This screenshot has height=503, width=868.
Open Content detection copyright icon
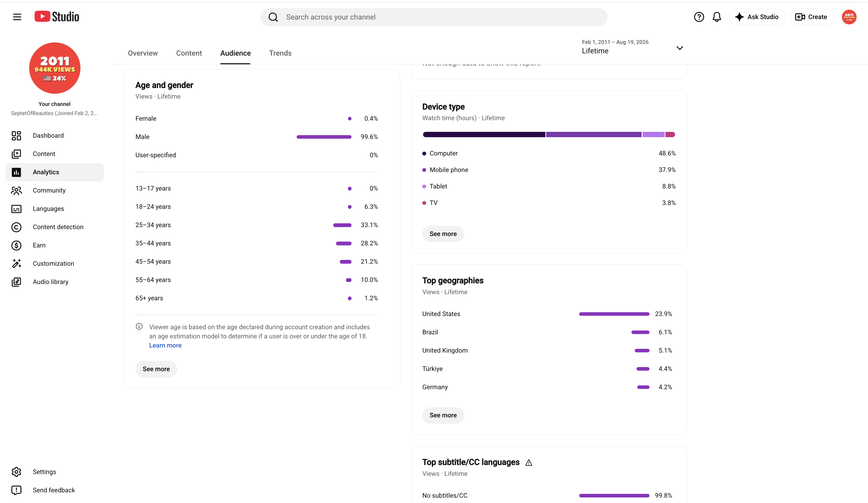pos(16,227)
